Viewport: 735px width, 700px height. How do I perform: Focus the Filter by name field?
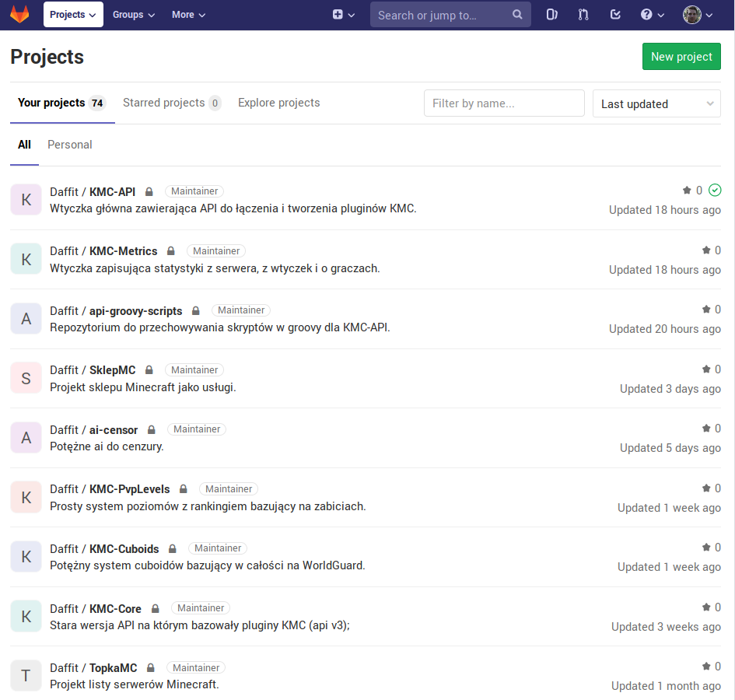point(504,103)
